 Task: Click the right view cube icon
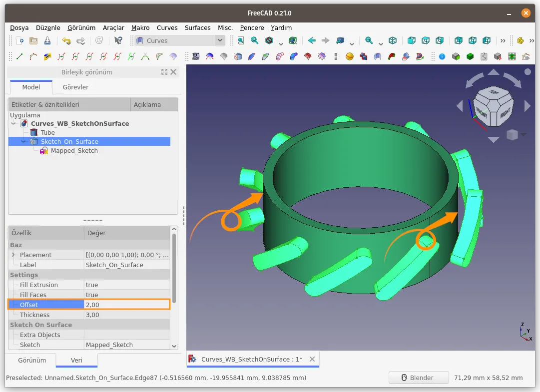coord(440,40)
